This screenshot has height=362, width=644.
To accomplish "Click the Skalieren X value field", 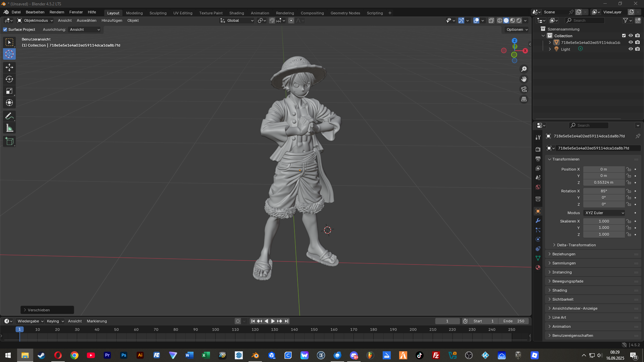I will [604, 221].
